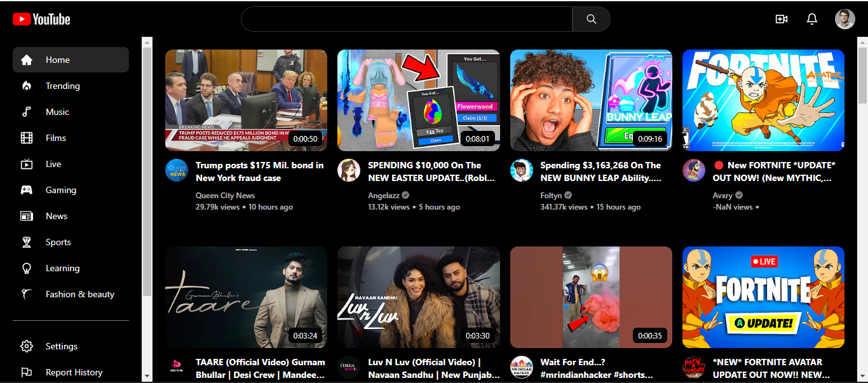
Task: Play the Fortnite LIVE update thumbnail
Action: tap(763, 297)
